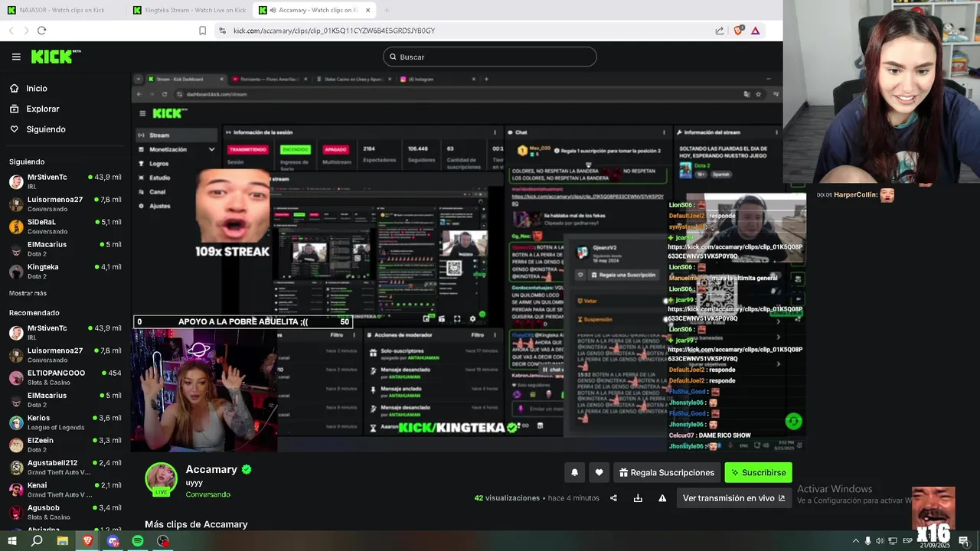Bookmark this page in the address bar
980x551 pixels.
(202, 31)
